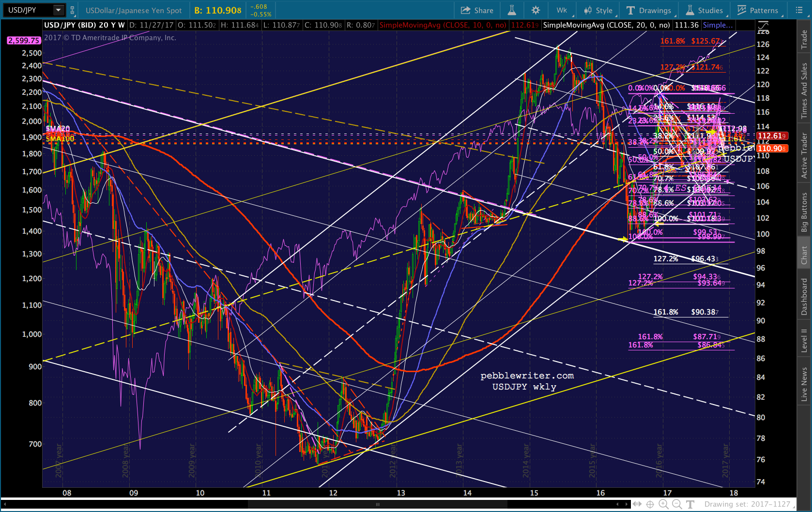Expand the USD/JPY symbol dropdown arrow
The image size is (812, 512).
point(59,10)
